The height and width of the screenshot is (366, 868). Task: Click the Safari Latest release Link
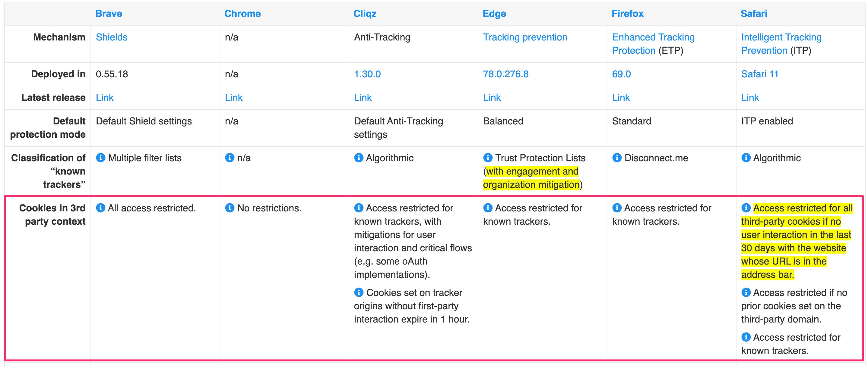[748, 97]
